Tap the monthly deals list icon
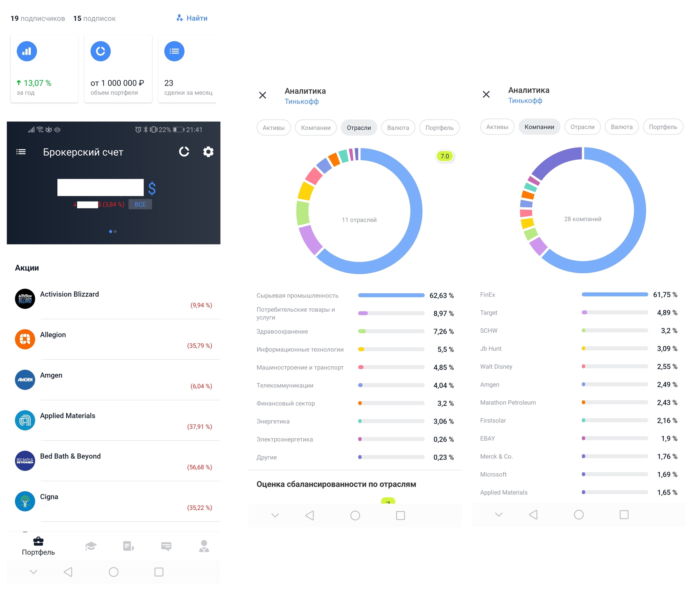Screen dimensions: 700x607 click(x=174, y=51)
